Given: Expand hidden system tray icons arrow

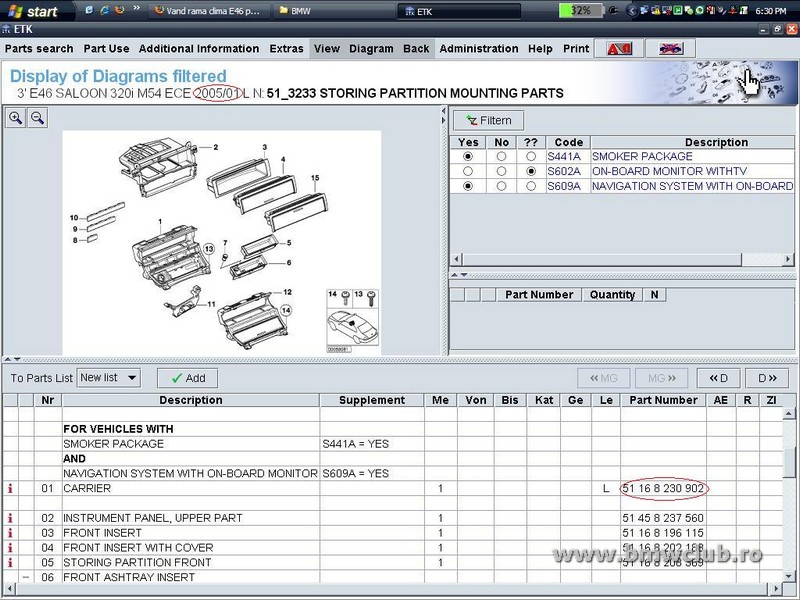Looking at the screenshot, I should pos(632,11).
